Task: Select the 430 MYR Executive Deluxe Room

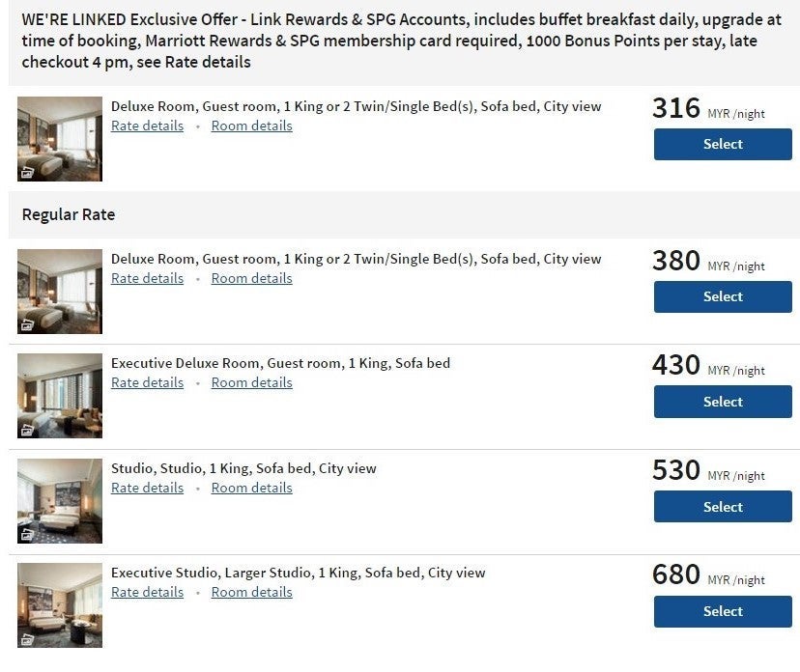Action: coord(723,402)
